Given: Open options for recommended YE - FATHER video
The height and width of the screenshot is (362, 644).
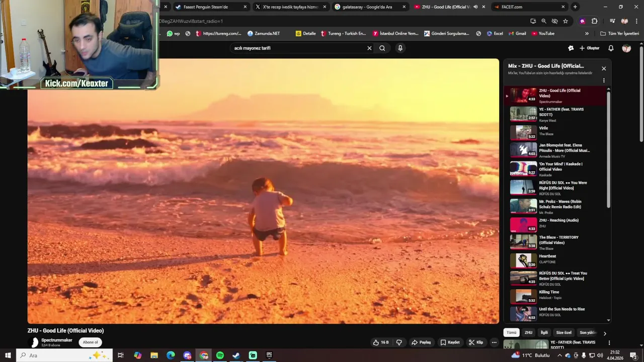Looking at the screenshot, I should point(609,343).
